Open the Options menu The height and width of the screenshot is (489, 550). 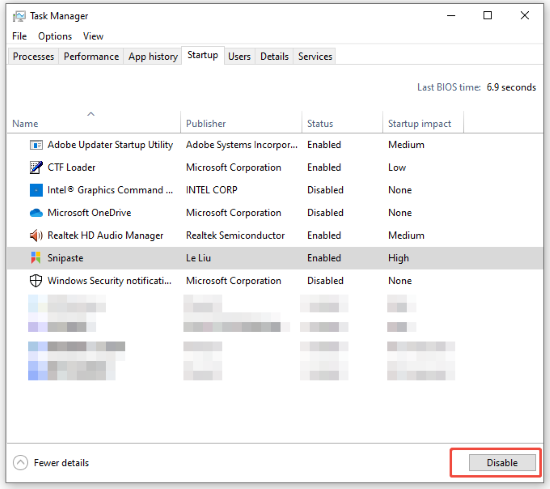coord(55,36)
